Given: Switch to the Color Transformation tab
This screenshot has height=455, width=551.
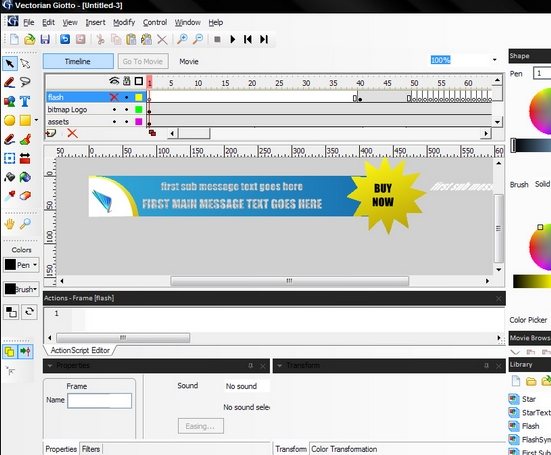Looking at the screenshot, I should click(x=344, y=449).
